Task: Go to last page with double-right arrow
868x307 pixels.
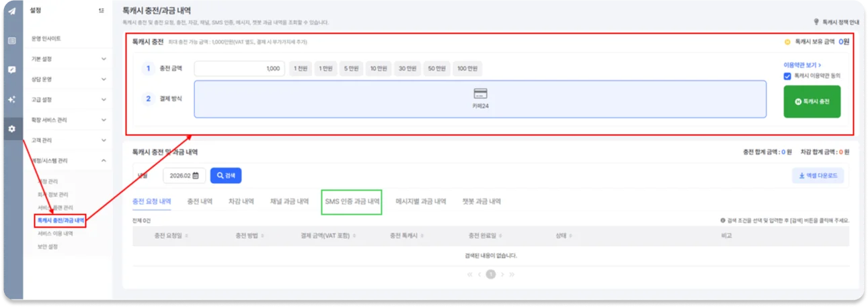Action: point(512,274)
